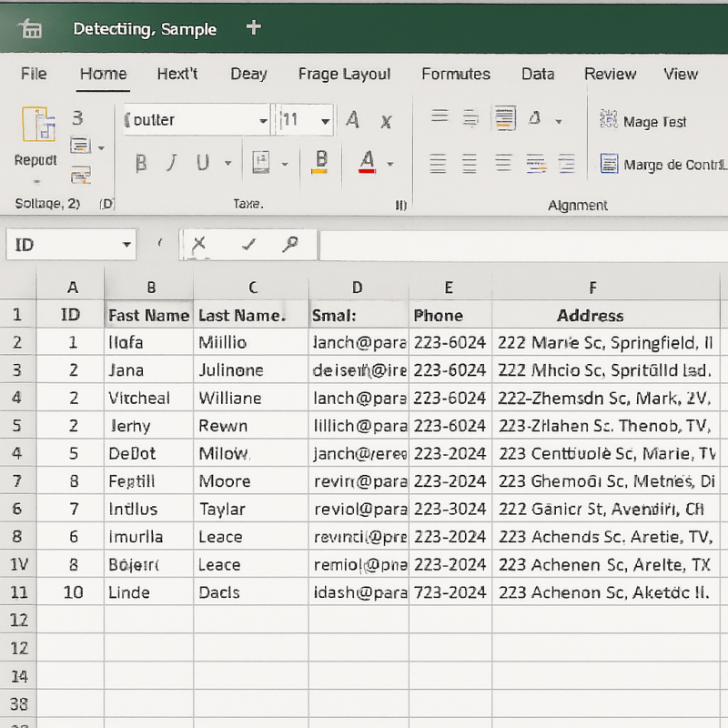This screenshot has height=728, width=728.
Task: Click the increase indent icon
Action: click(x=566, y=164)
